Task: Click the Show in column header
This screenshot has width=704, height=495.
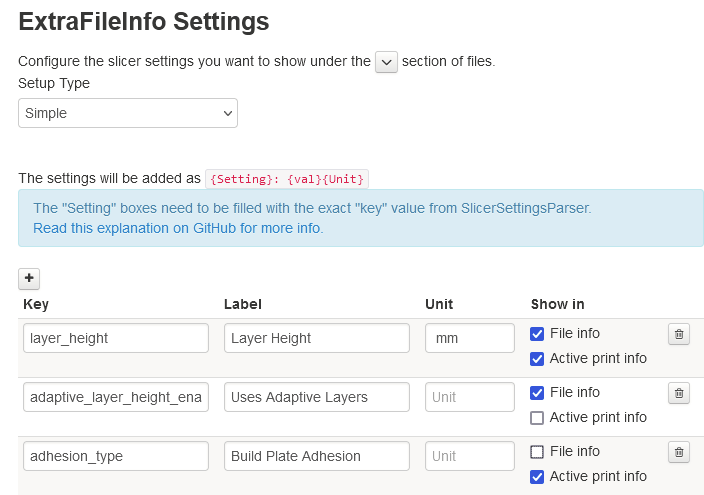Action: (558, 304)
